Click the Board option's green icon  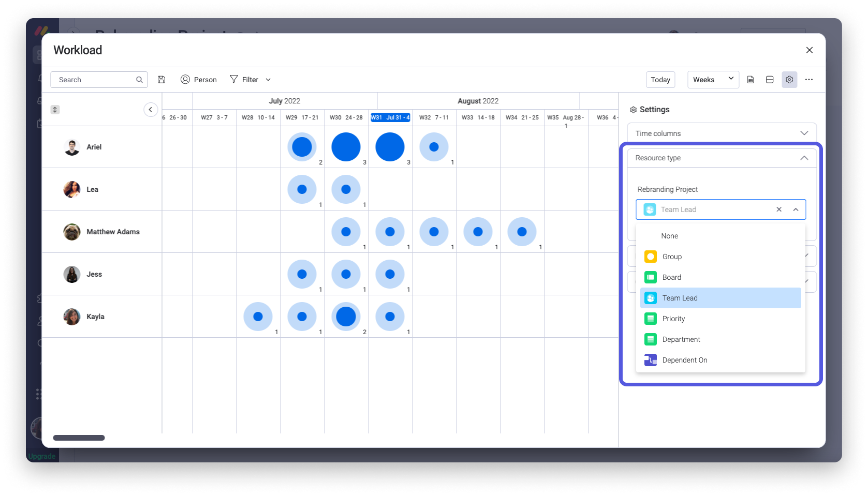(x=651, y=277)
